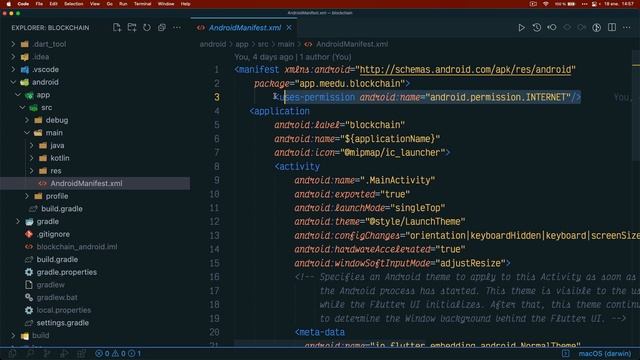Open gradle.properties file
Viewport: 640px width, 360px height.
point(67,272)
